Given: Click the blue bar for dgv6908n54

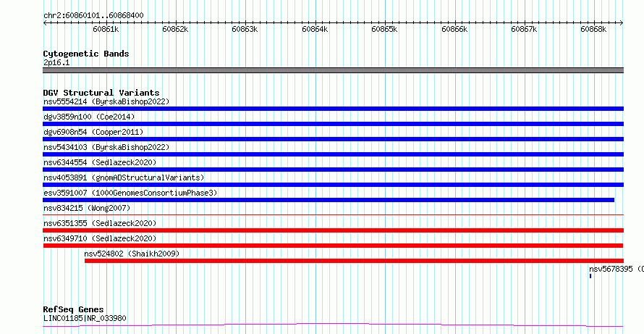Looking at the screenshot, I should 333,139.
